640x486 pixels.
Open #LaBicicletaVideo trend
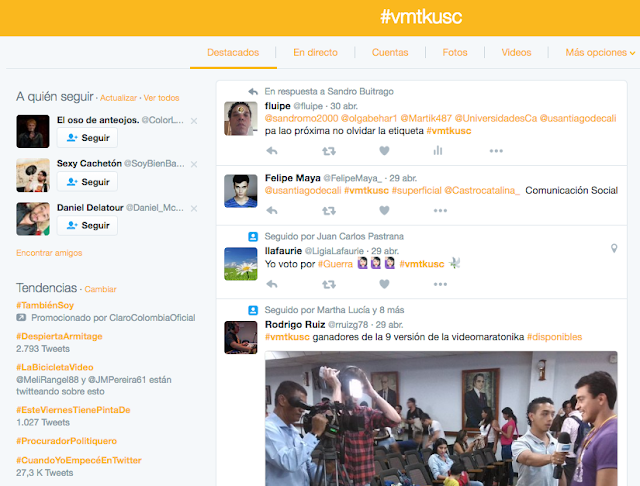tap(55, 367)
